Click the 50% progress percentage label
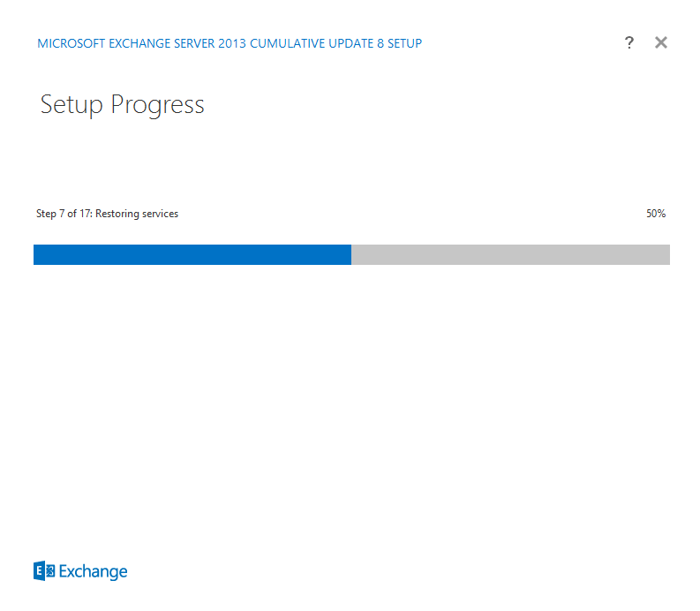The image size is (700, 611). 656,214
